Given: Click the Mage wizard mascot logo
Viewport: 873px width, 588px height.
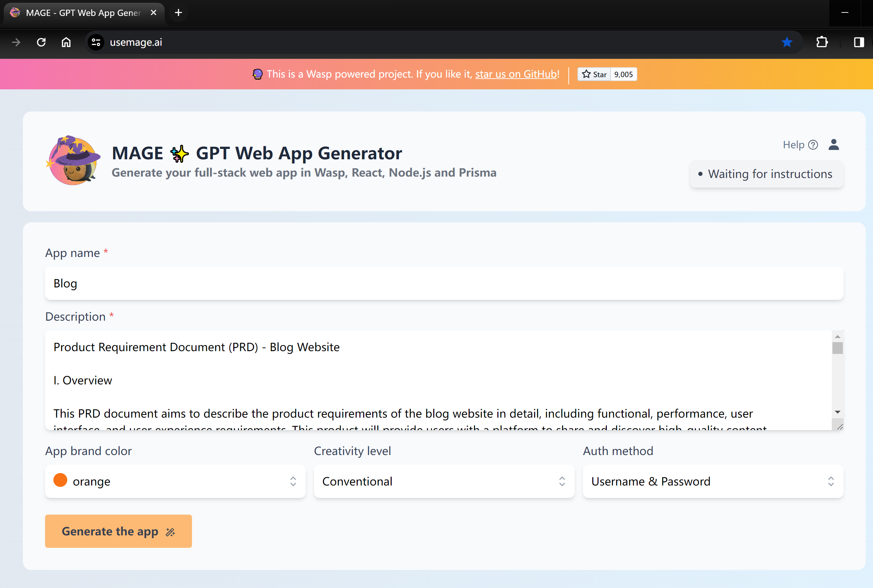Looking at the screenshot, I should pyautogui.click(x=73, y=160).
